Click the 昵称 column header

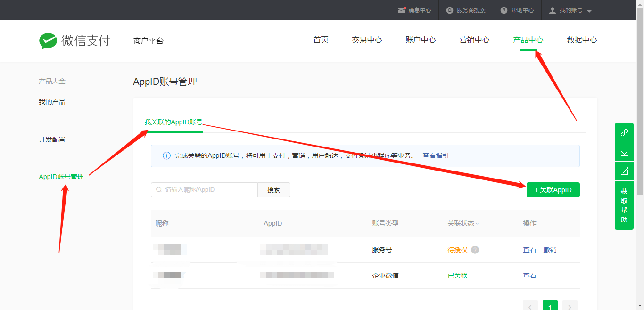tap(162, 223)
